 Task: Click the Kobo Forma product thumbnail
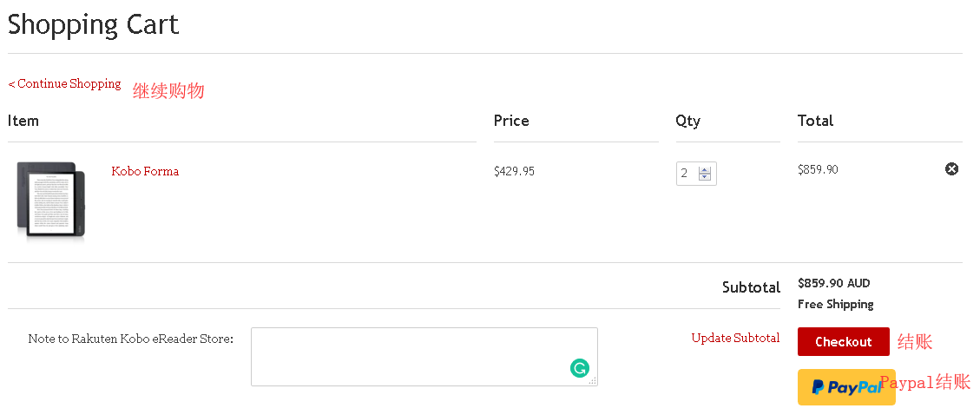click(52, 200)
